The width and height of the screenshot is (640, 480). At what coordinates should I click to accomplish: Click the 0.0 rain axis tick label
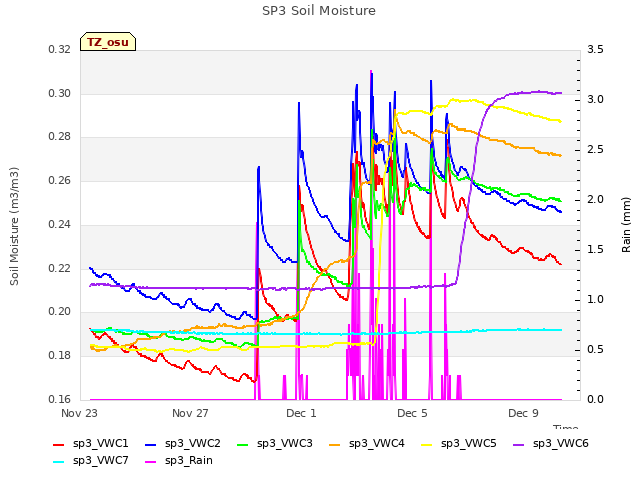click(595, 399)
